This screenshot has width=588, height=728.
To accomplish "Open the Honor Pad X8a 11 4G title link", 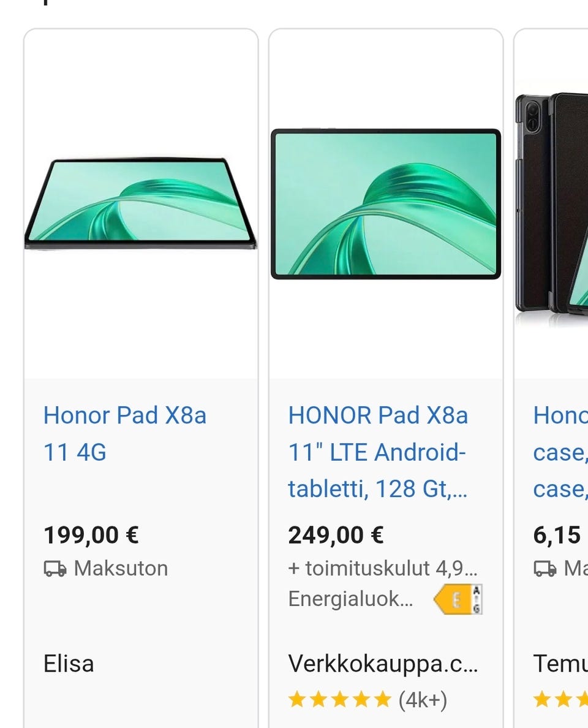I will [125, 434].
